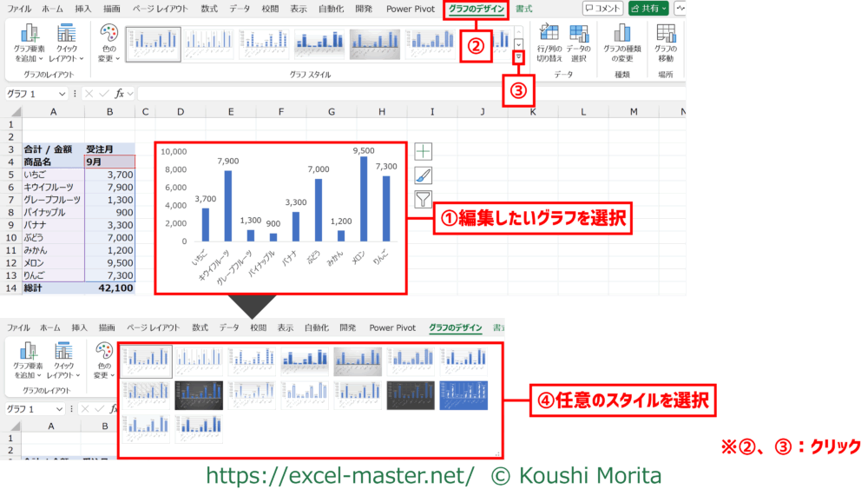Open 色の変更 palette in top ribbon
Viewport: 868px width, 489px height.
tap(108, 42)
